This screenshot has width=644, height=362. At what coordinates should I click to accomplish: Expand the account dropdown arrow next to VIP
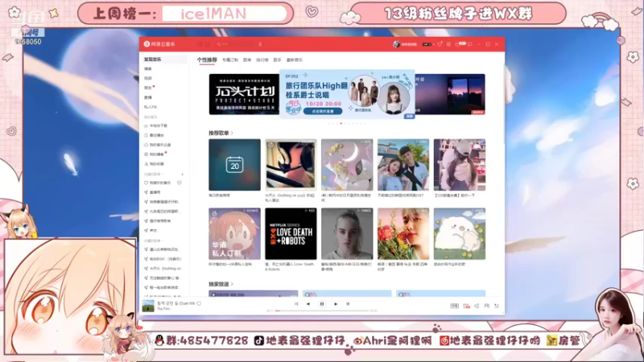pyautogui.click(x=434, y=44)
